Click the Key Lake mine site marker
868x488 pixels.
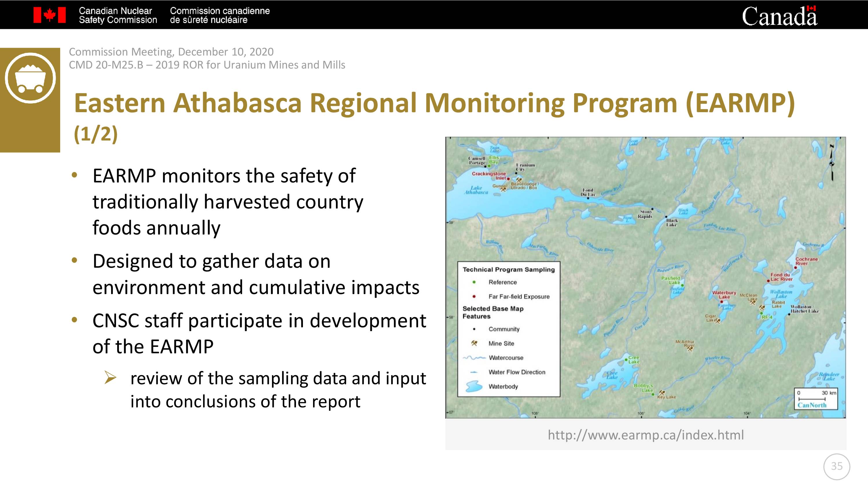[x=661, y=393]
